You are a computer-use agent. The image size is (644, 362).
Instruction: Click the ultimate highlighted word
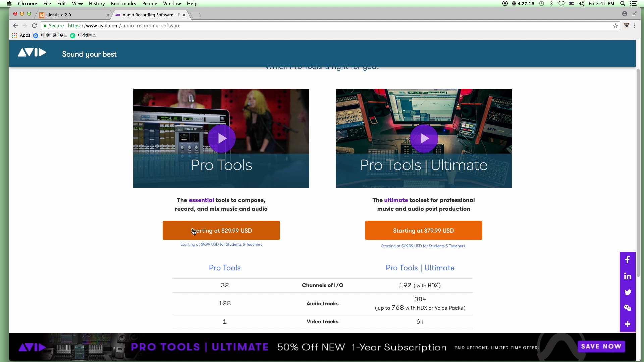396,200
